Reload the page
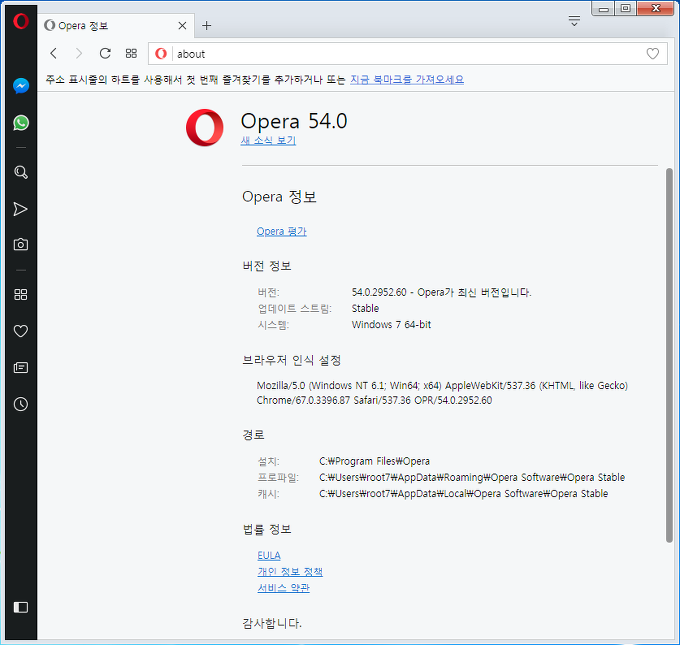The image size is (680, 645). coord(105,53)
